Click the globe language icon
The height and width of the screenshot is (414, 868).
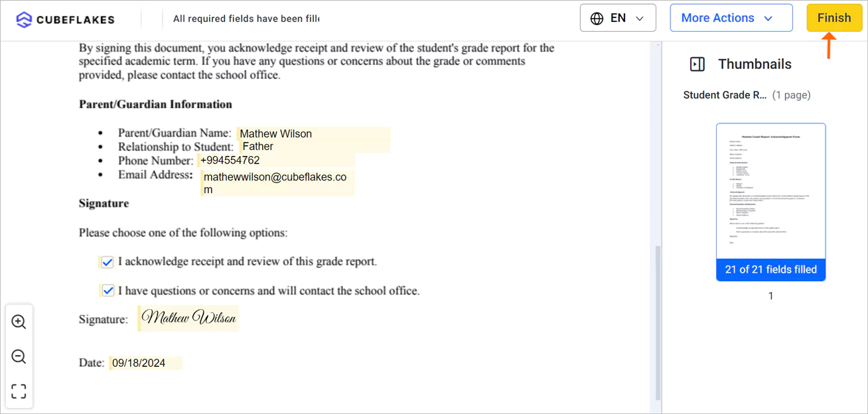597,18
